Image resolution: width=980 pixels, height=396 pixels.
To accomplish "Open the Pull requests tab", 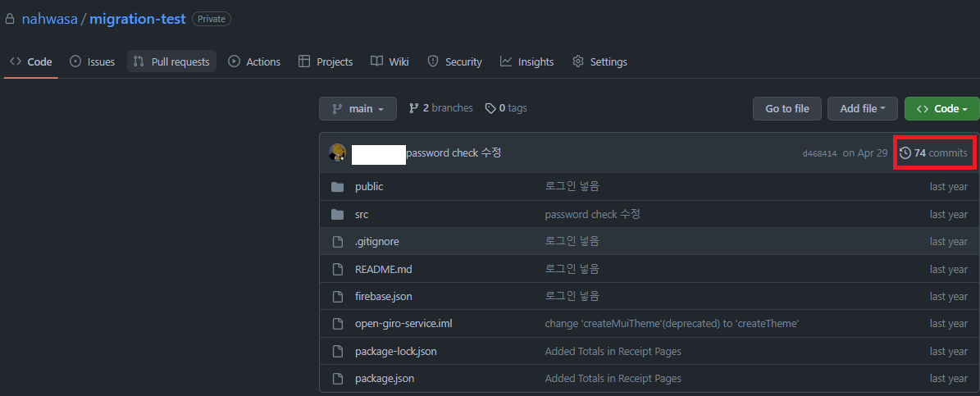I will click(172, 61).
